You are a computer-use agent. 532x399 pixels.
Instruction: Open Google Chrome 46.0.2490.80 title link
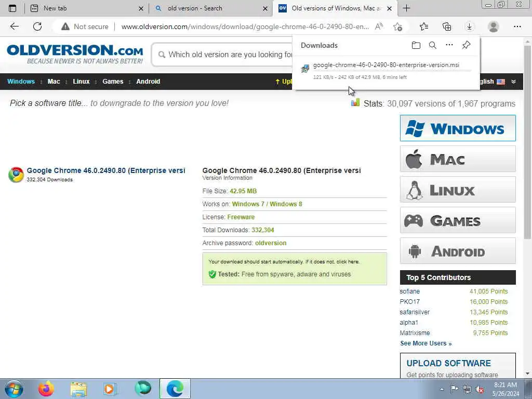pos(106,170)
